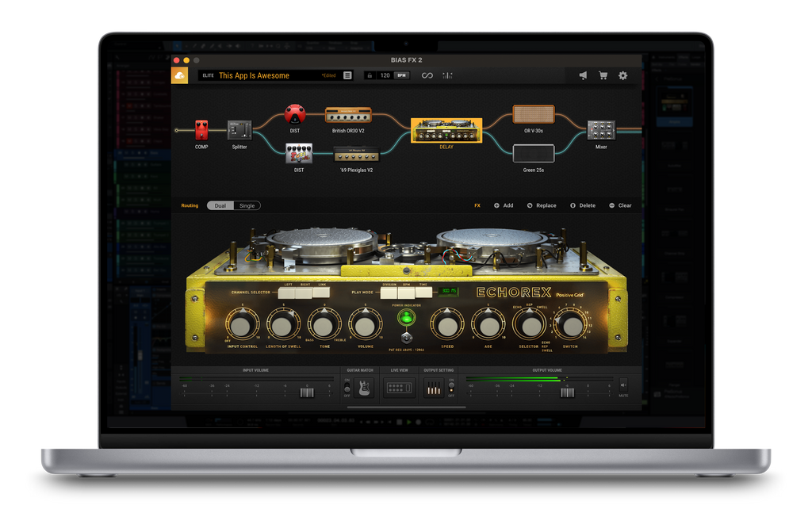Toggle the Output Setting ON/OFF switch
Viewport: 812px width, 509px height.
(x=451, y=388)
